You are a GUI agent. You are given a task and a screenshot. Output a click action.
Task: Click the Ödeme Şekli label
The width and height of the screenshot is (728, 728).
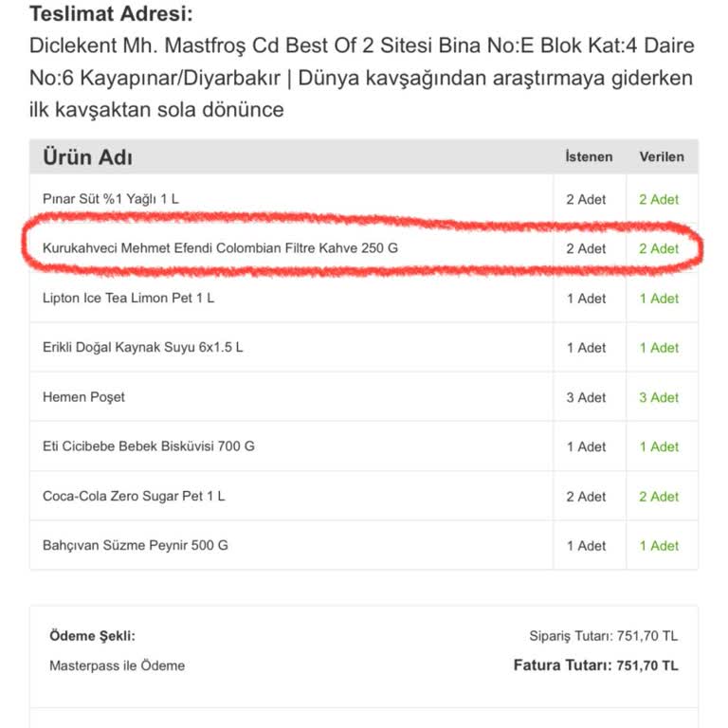pyautogui.click(x=92, y=636)
